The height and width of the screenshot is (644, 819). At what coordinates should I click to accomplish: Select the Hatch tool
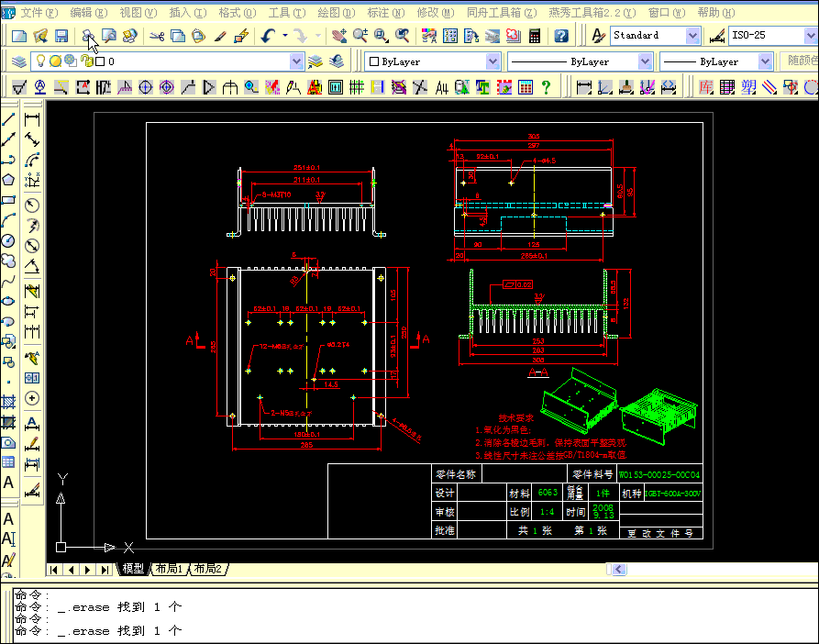coord(8,402)
